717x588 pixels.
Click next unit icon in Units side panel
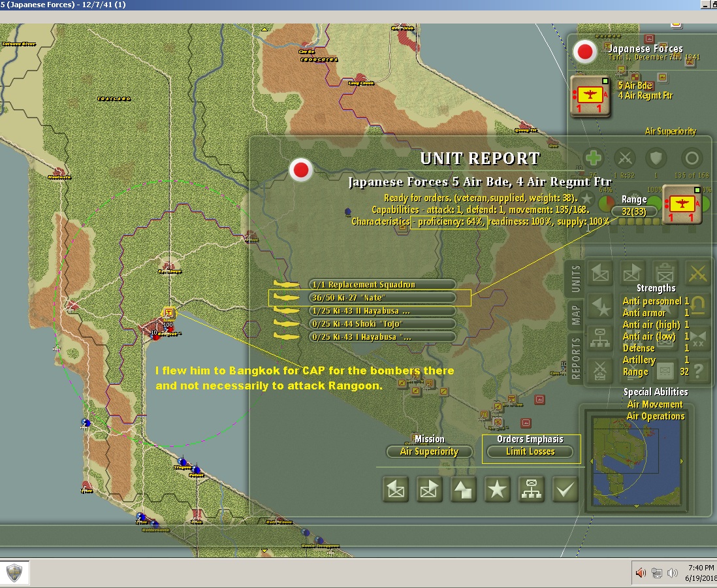(632, 274)
